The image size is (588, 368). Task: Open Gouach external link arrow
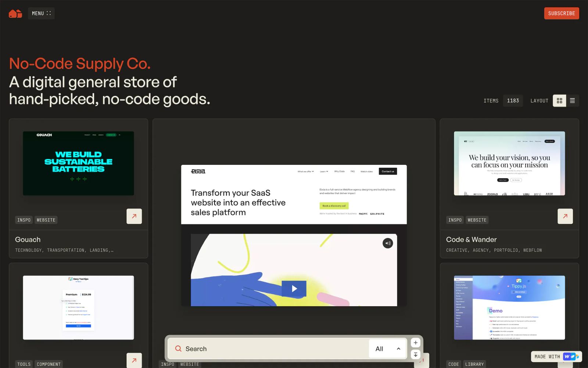134,216
